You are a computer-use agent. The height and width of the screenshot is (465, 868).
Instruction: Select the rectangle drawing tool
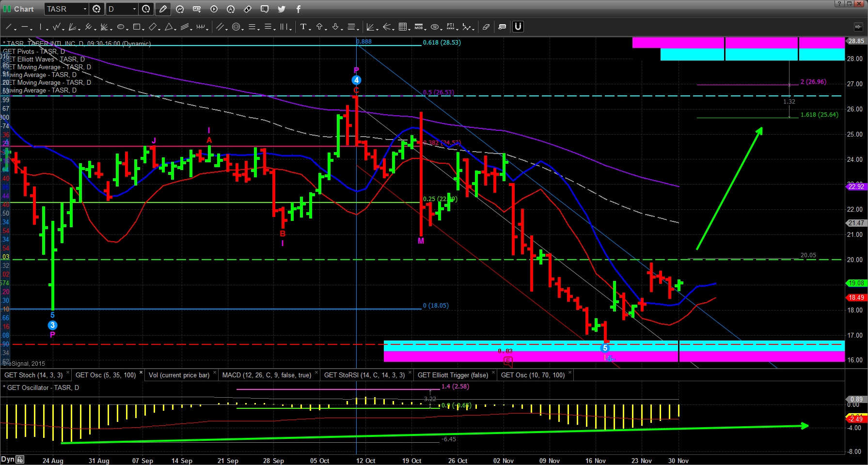[136, 27]
